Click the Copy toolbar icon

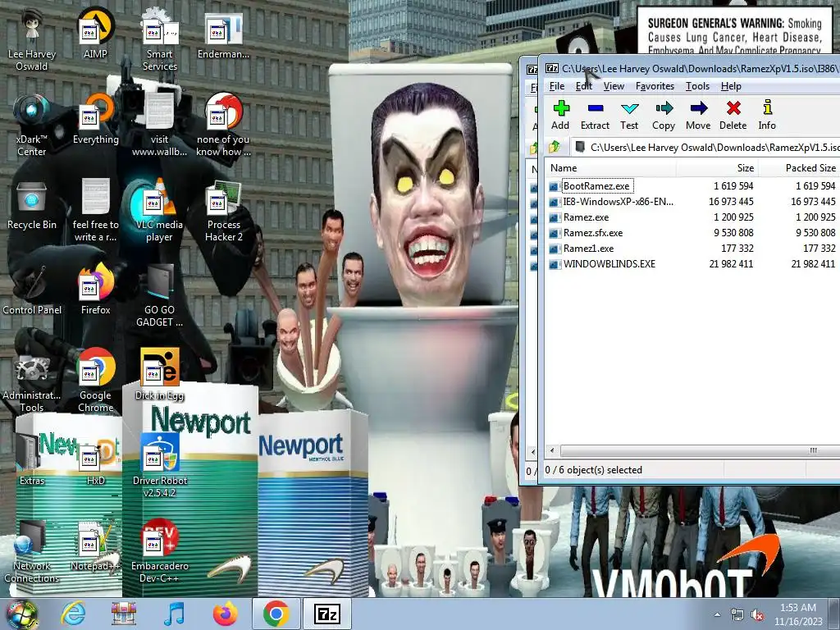pos(663,115)
